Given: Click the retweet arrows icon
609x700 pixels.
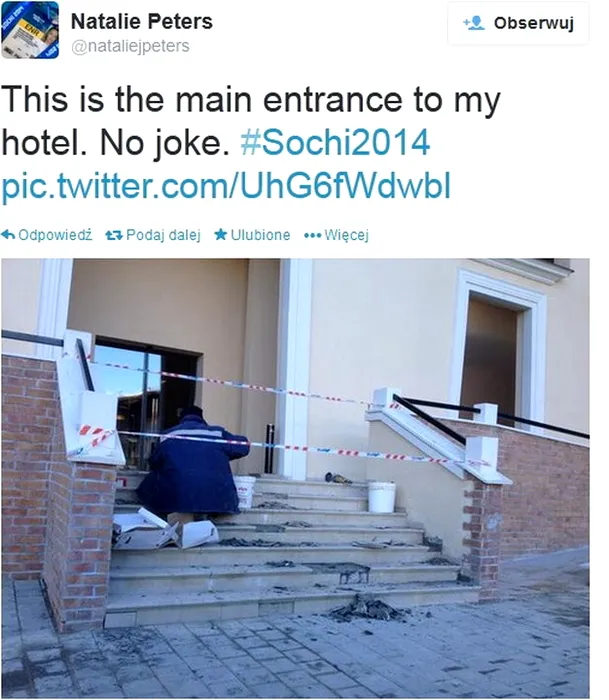Looking at the screenshot, I should (x=114, y=235).
